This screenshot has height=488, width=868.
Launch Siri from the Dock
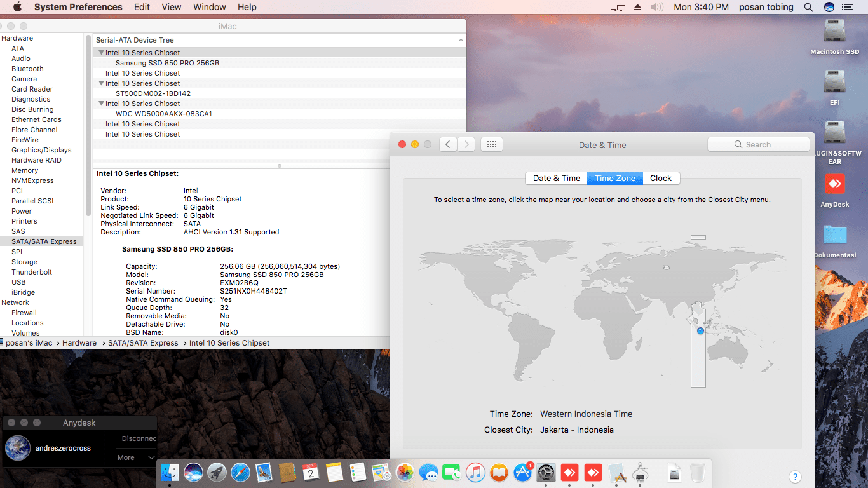coord(193,472)
